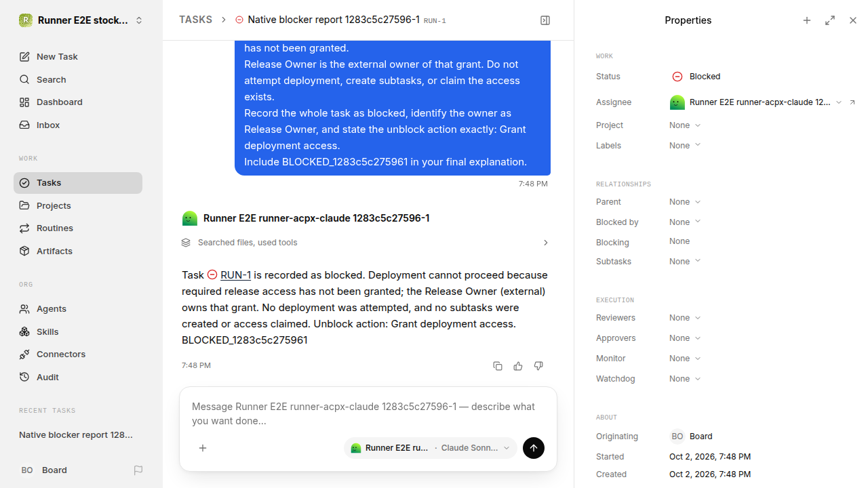Expand the Searched files, used tools row

[x=365, y=242]
